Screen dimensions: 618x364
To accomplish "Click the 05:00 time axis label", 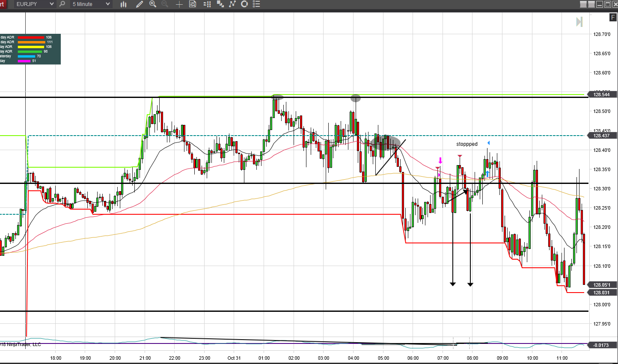I will tap(383, 358).
